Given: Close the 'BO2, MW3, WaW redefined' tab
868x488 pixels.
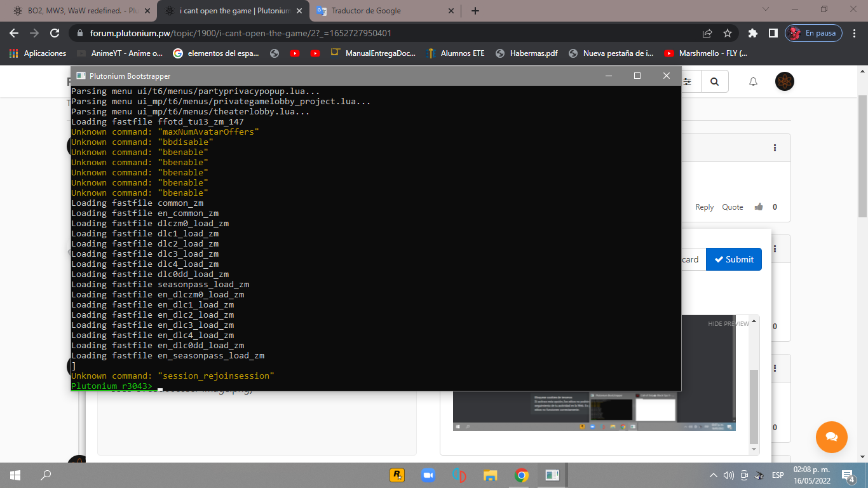Looking at the screenshot, I should coord(147,11).
